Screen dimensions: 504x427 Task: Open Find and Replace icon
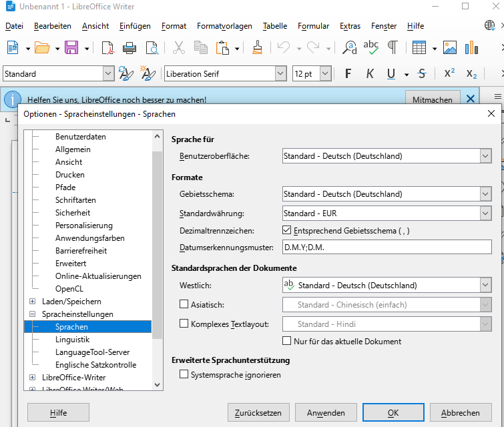pos(349,48)
